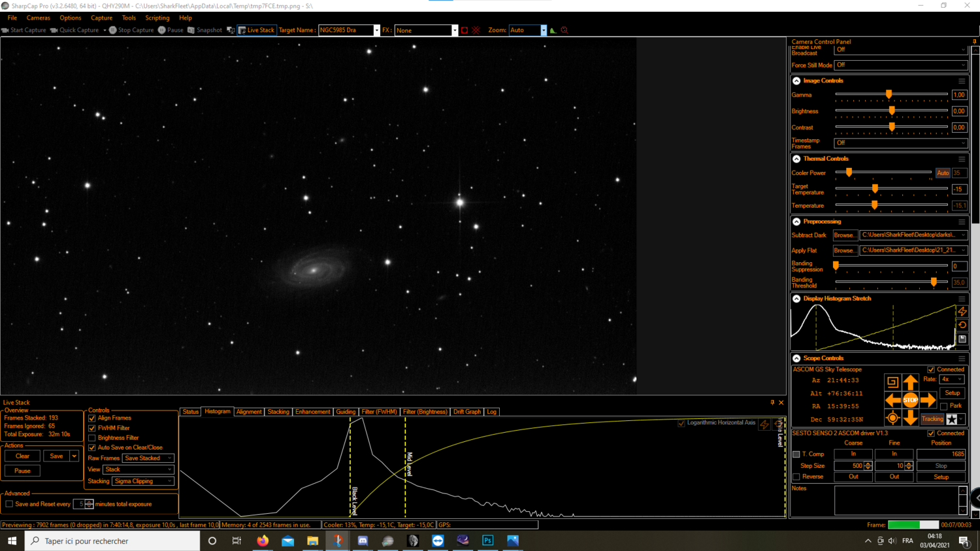Image resolution: width=980 pixels, height=551 pixels.
Task: Reset the histogram stretch with circular arrow icon
Action: tap(962, 326)
